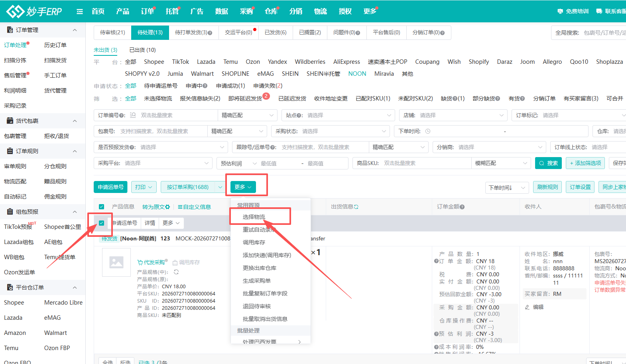Image resolution: width=626 pixels, height=364 pixels.
Task: Choose 退回待审核 menu item
Action: [x=257, y=306]
